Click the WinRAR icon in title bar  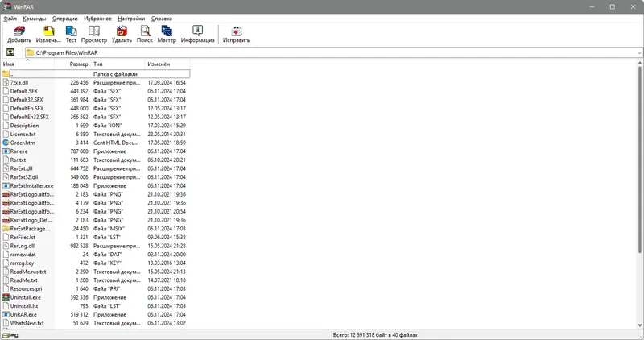click(7, 6)
